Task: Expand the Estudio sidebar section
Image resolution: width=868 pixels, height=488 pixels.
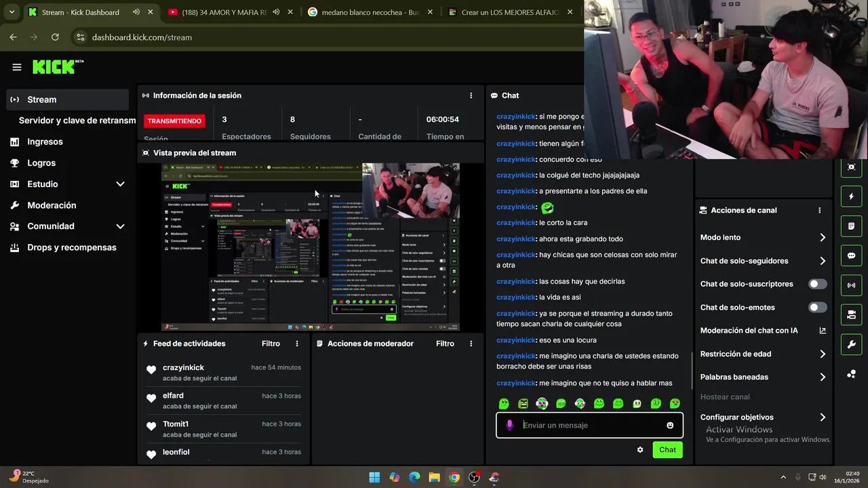Action: (120, 184)
